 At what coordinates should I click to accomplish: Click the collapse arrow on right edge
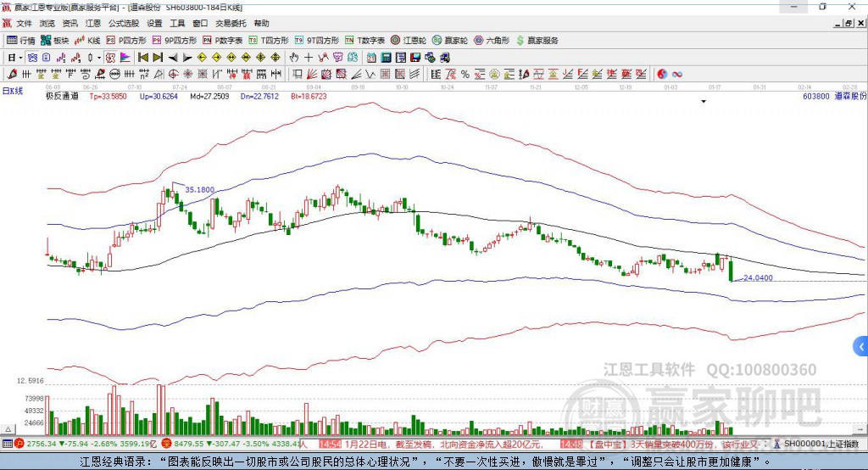pos(861,348)
